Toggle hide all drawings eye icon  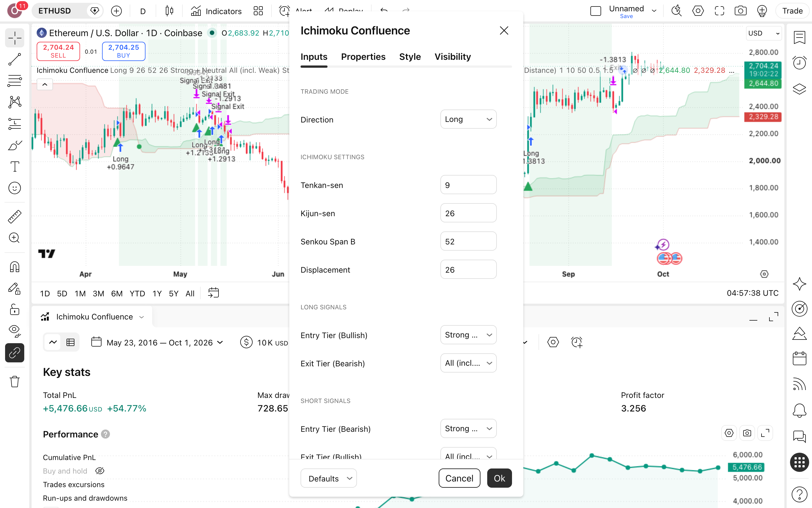(x=14, y=331)
